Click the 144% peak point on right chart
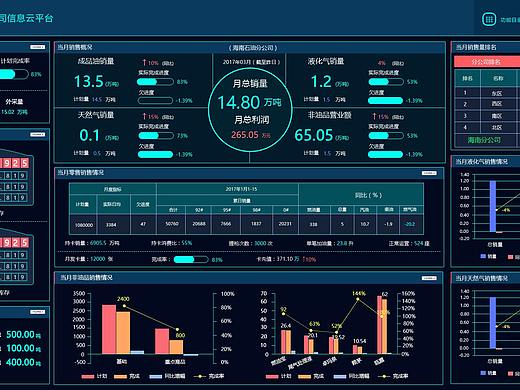The width and height of the screenshot is (520, 390). pos(358,299)
